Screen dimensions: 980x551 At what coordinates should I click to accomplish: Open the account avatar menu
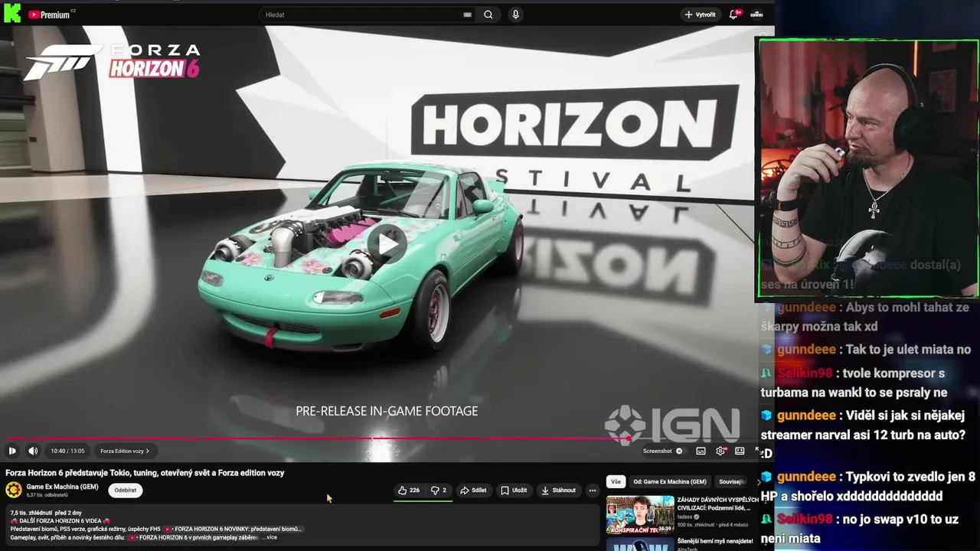[x=756, y=15]
